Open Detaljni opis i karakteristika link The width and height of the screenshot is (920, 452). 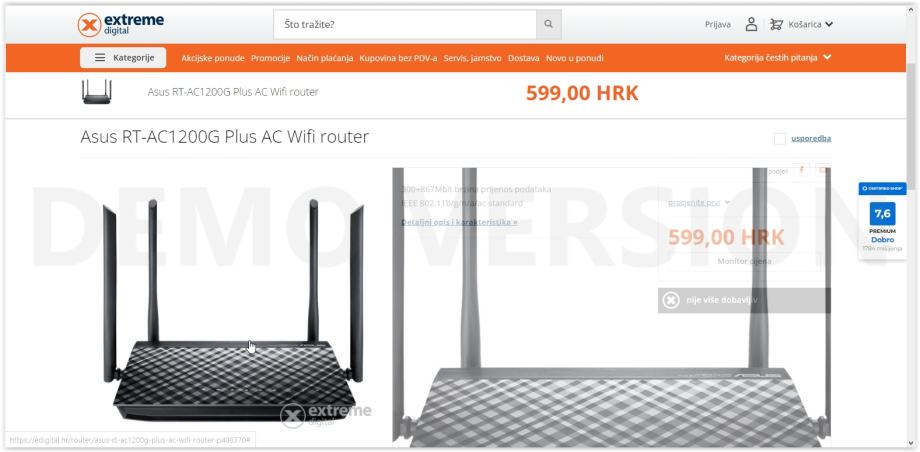pyautogui.click(x=459, y=222)
